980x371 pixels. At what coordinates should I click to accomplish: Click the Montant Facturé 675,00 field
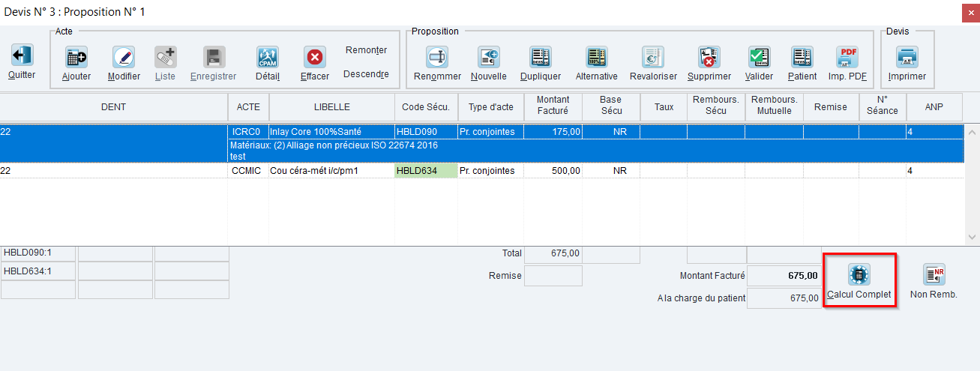tap(784, 276)
